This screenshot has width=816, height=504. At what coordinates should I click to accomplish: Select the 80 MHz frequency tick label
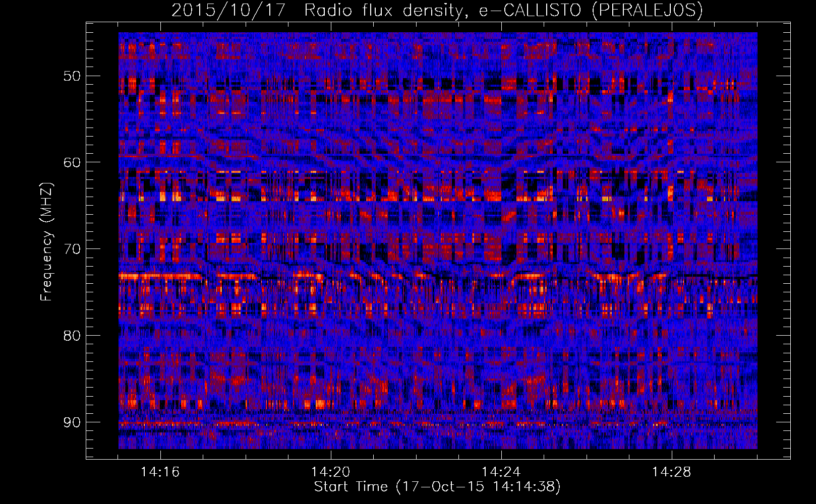tap(72, 336)
